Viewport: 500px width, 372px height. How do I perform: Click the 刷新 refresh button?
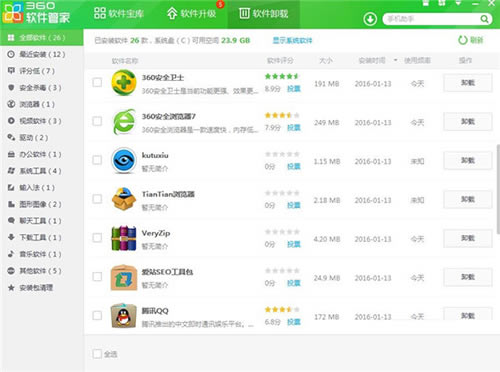point(470,40)
